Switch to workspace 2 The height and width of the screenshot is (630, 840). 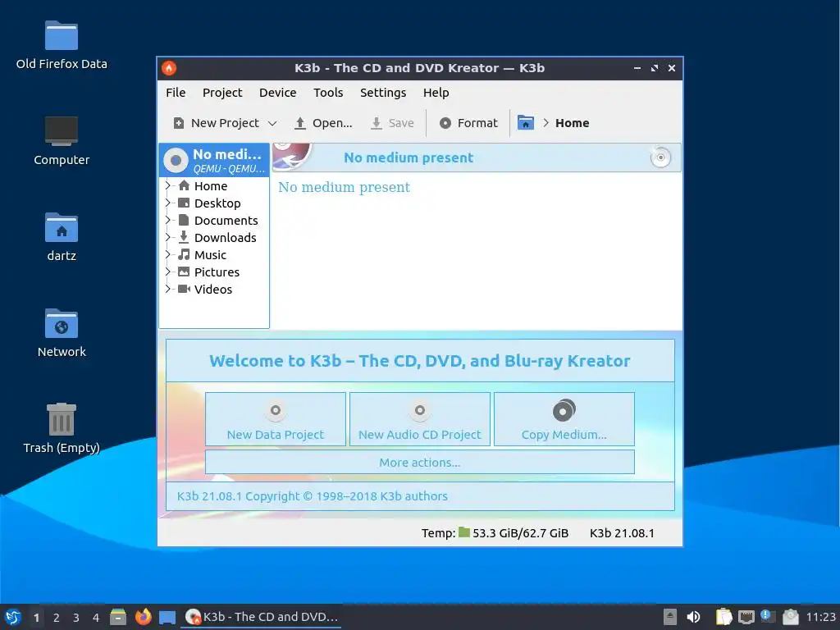pos(57,618)
